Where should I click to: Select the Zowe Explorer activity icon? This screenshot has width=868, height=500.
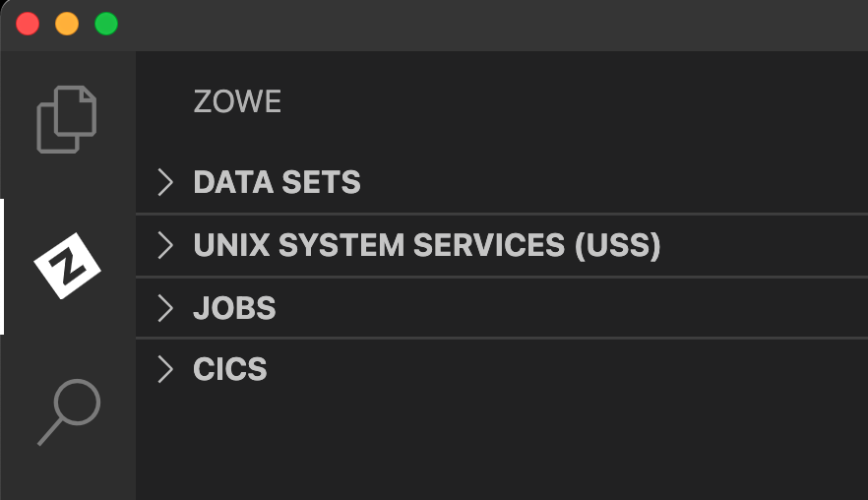[x=67, y=266]
